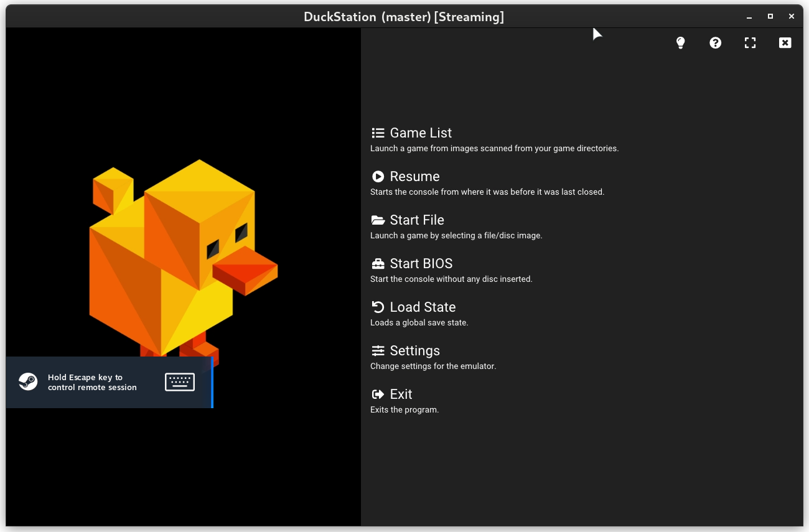Click the DuckStation duck logo
This screenshot has height=532, width=809.
point(180,255)
